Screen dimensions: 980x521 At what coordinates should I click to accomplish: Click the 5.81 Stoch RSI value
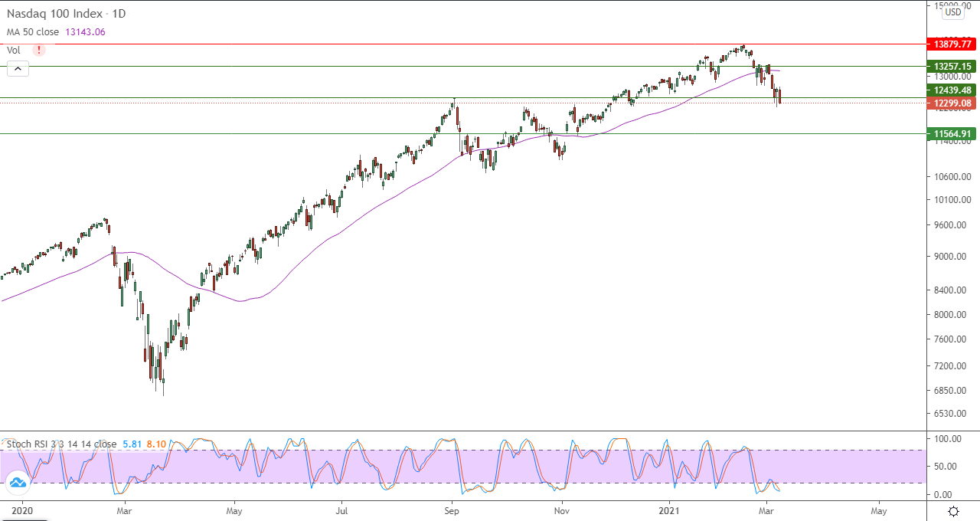point(132,444)
